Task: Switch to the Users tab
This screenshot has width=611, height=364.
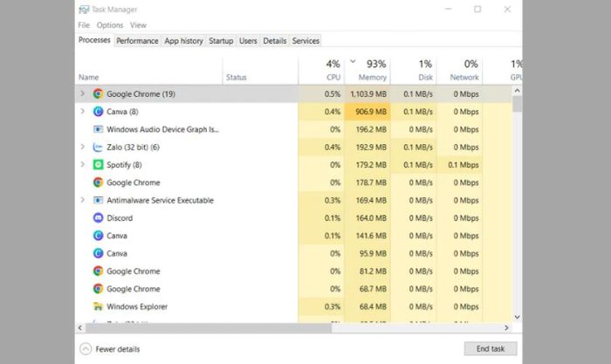Action: tap(248, 41)
